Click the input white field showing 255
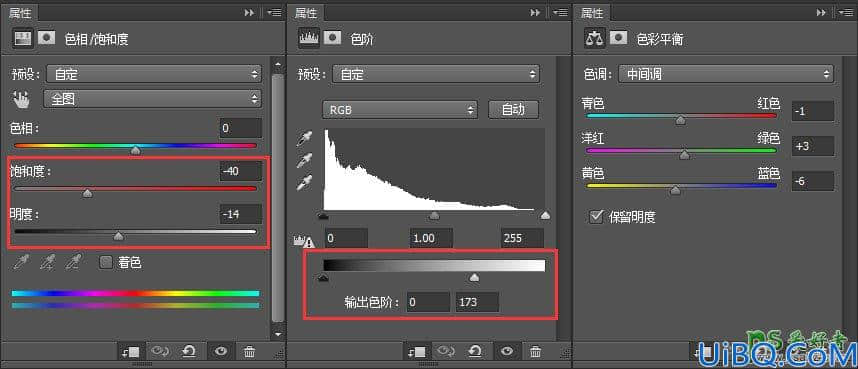Viewport: 858px width, 369px height. click(522, 239)
